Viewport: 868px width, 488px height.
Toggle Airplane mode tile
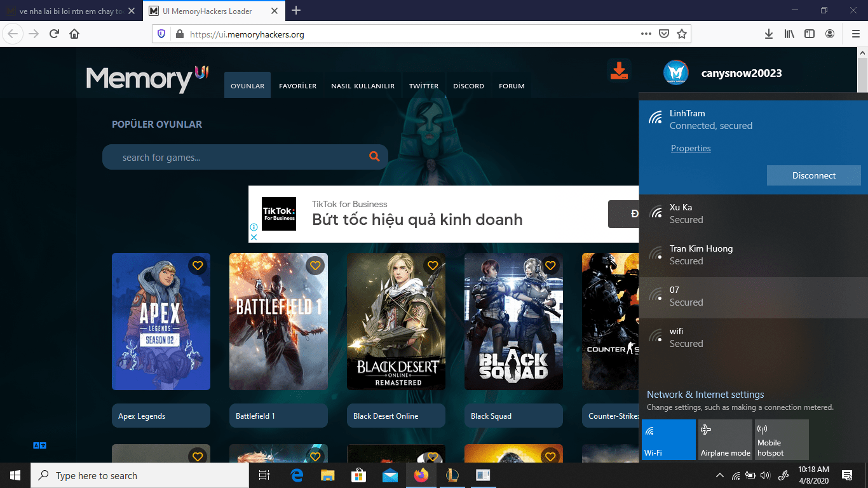(x=725, y=440)
